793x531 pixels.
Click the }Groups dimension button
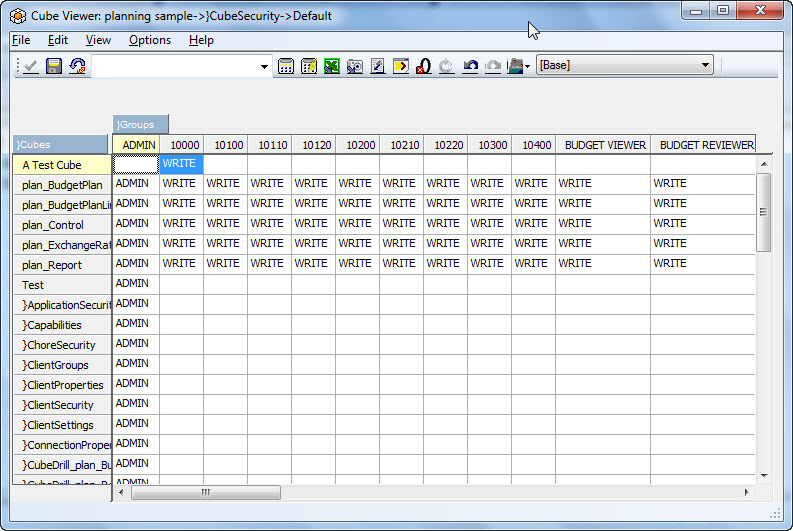[x=141, y=124]
